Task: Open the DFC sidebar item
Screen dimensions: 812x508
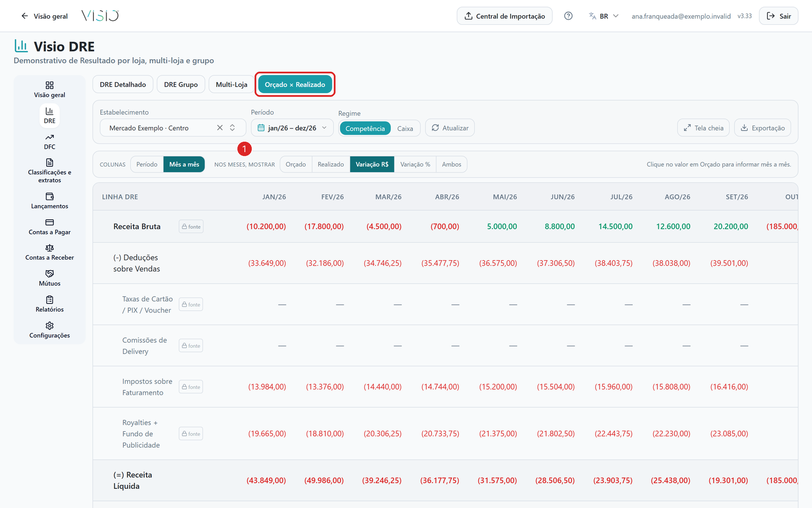Action: pos(49,141)
